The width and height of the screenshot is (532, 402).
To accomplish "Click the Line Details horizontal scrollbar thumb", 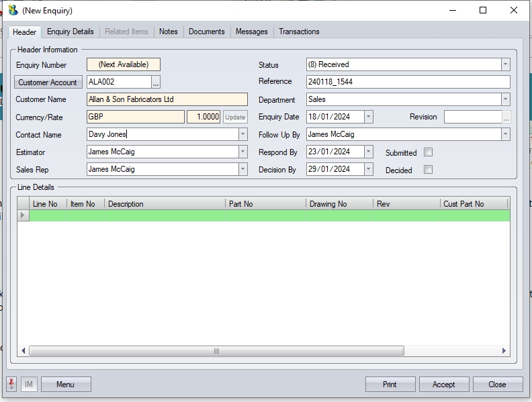I will (216, 351).
